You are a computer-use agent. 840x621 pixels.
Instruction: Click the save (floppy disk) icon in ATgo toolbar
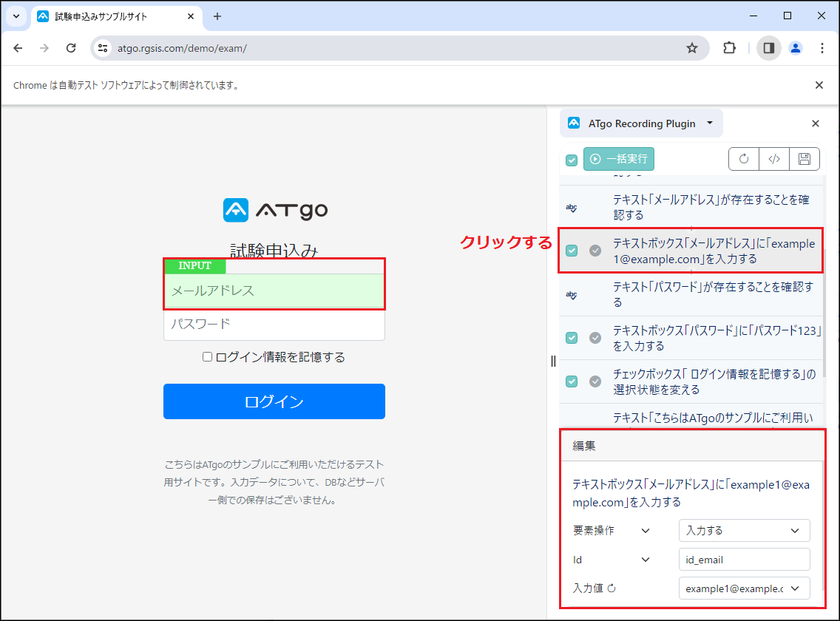pos(804,158)
